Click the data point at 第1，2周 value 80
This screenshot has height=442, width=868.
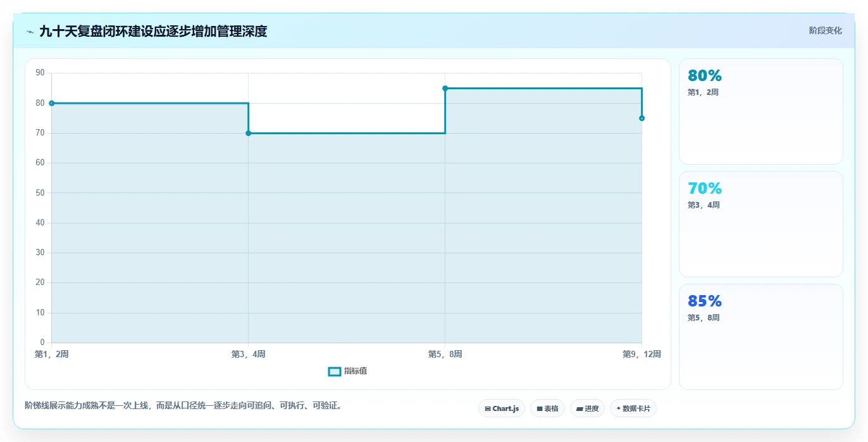[x=52, y=103]
